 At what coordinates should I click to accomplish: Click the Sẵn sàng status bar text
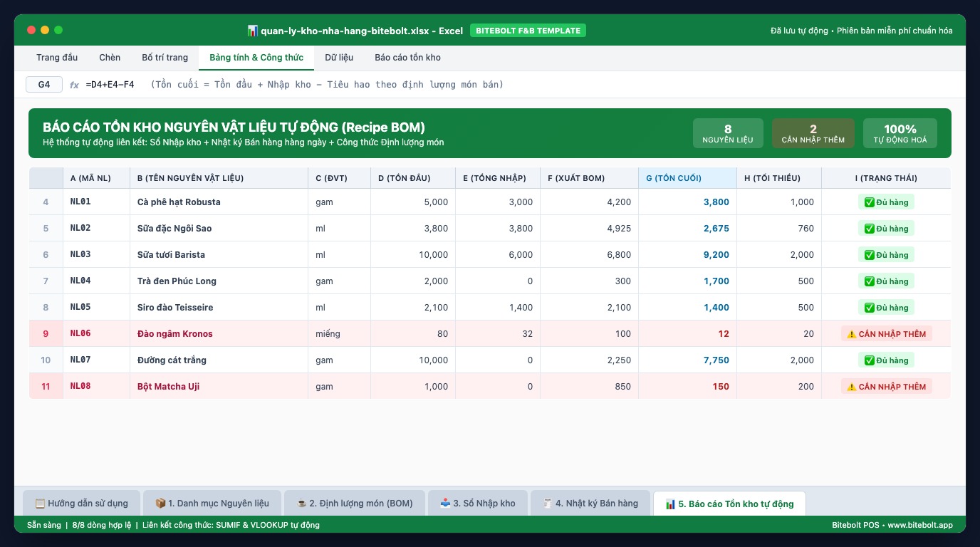(43, 525)
